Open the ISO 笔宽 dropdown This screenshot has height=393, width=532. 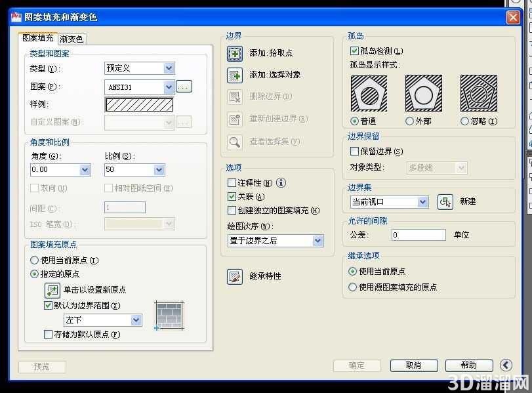[140, 224]
